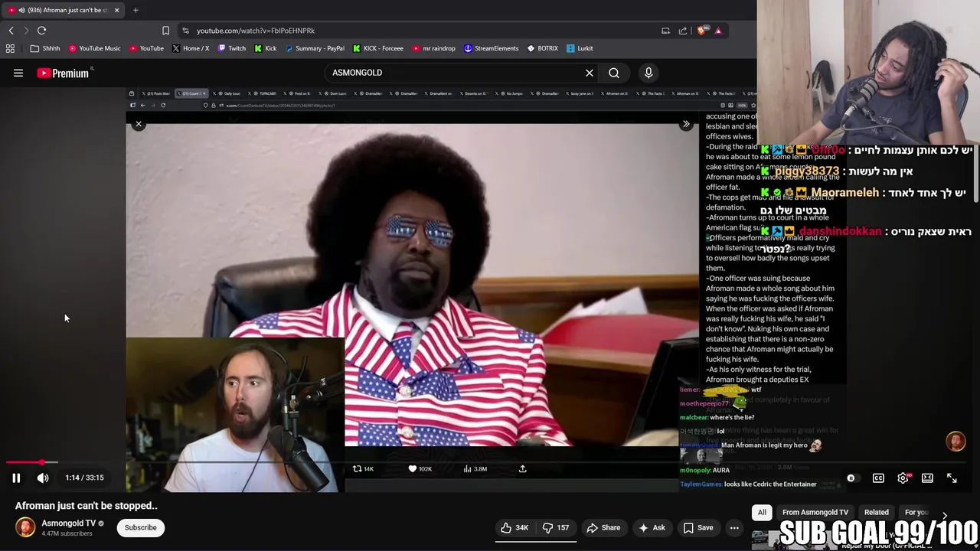Click the Ask button
This screenshot has height=551, width=980.
point(651,527)
